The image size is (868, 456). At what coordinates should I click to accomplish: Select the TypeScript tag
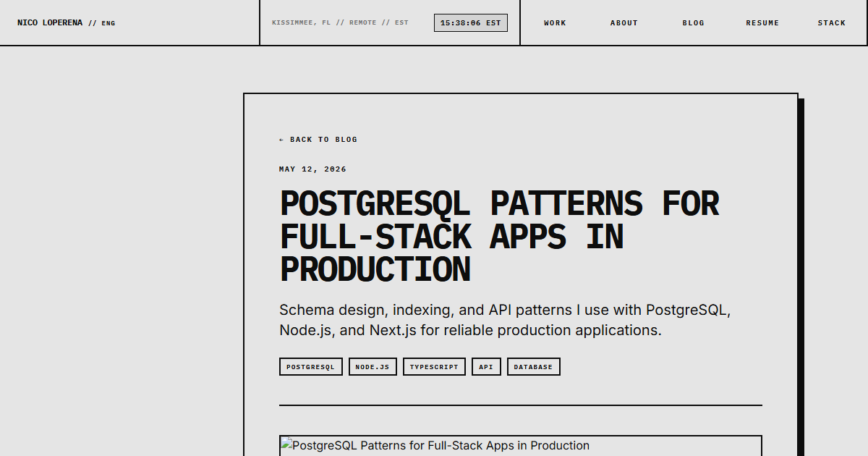click(x=434, y=367)
